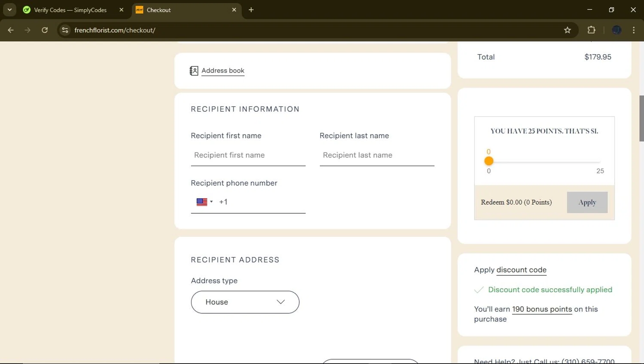Select the Checkout browser tab
644x364 pixels.
[x=186, y=10]
